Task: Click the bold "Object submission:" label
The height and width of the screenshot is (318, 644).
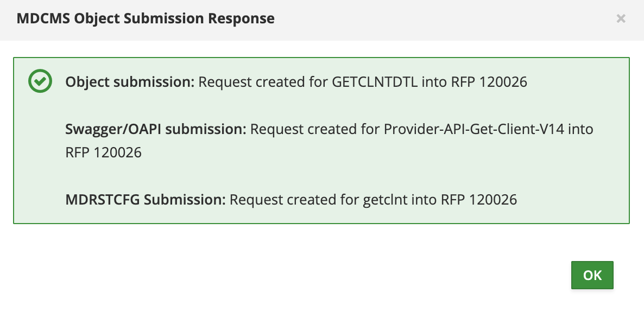Action: coord(130,81)
